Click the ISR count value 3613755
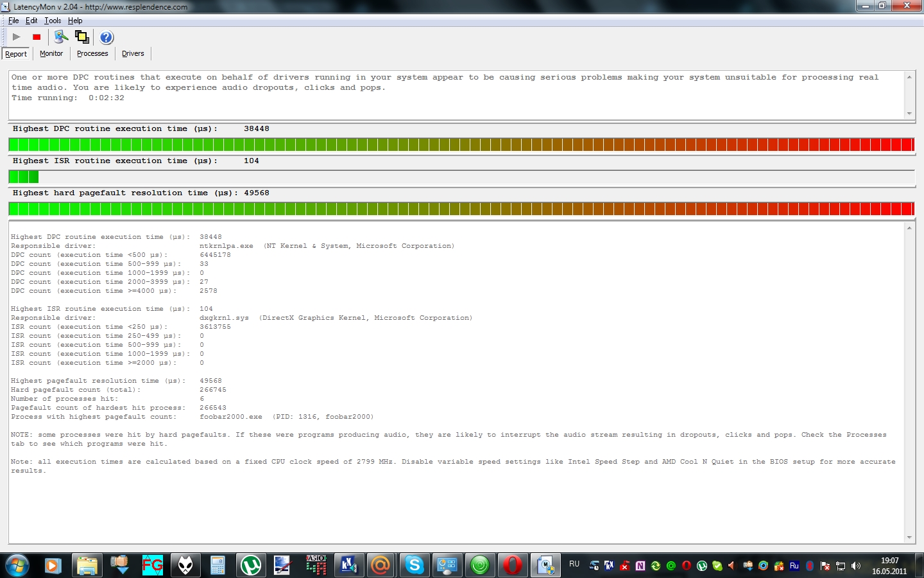The width and height of the screenshot is (924, 578). (x=215, y=327)
